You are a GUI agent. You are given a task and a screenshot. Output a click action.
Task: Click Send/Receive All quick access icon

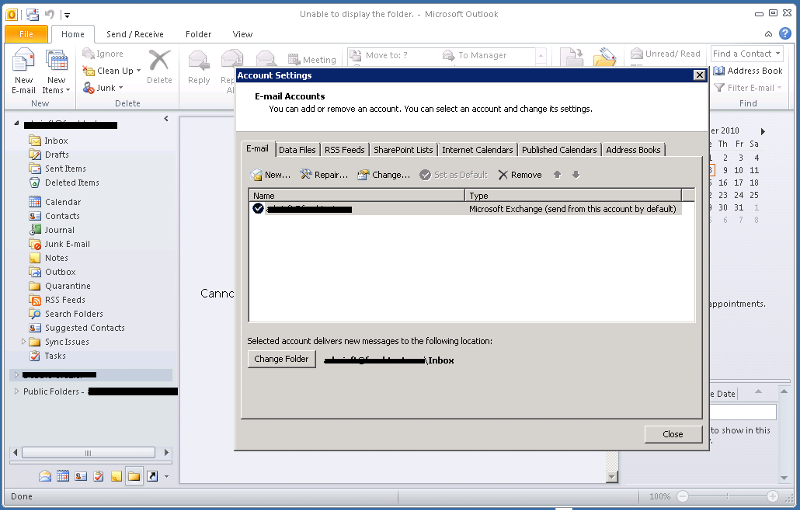click(x=33, y=14)
